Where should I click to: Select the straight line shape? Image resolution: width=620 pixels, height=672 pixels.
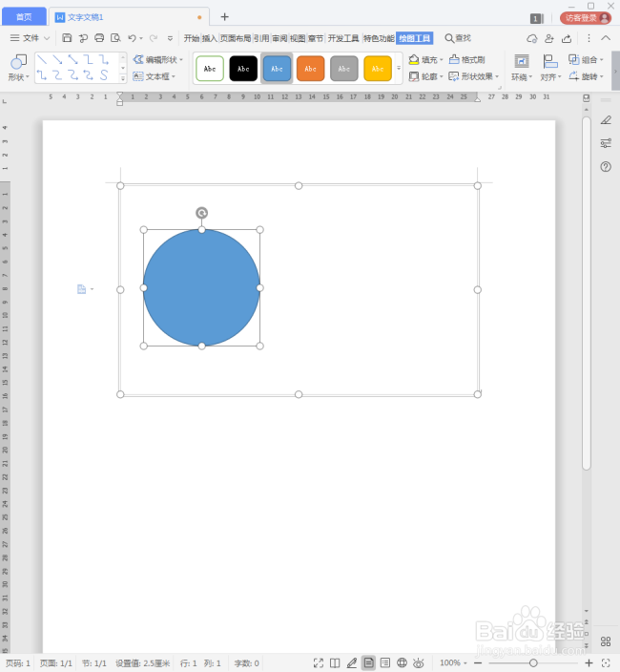point(42,59)
